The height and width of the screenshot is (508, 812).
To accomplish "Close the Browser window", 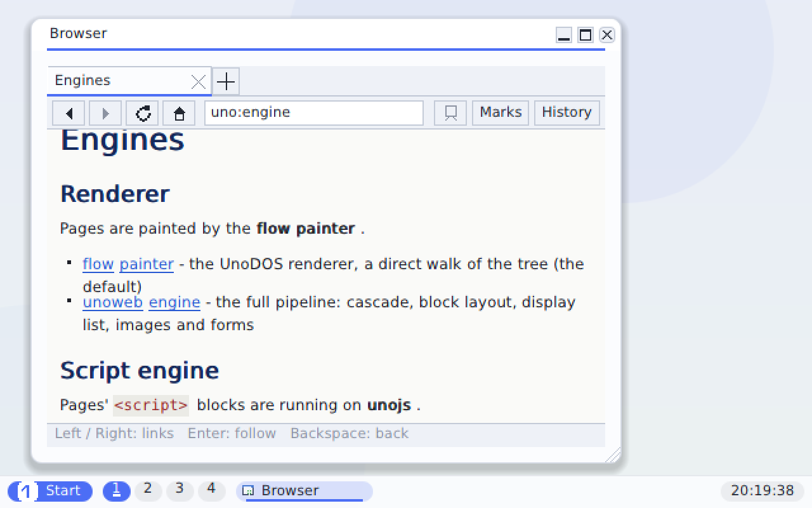I will click(x=606, y=35).
